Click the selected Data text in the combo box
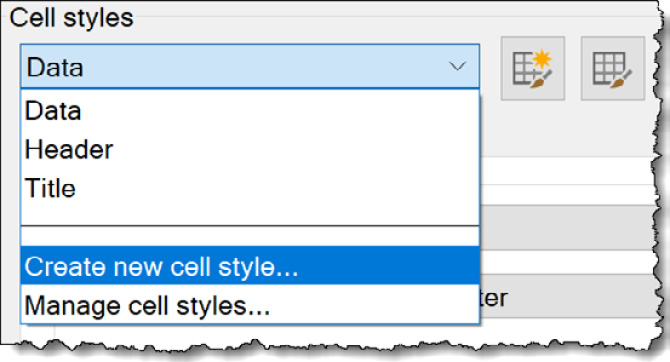The image size is (670, 362). point(55,68)
